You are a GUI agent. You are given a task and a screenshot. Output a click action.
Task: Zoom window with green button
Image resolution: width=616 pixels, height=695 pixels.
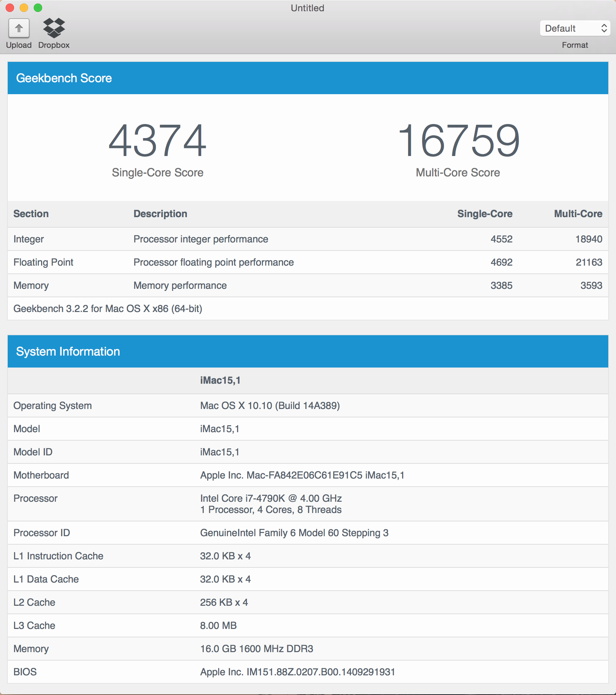click(38, 8)
